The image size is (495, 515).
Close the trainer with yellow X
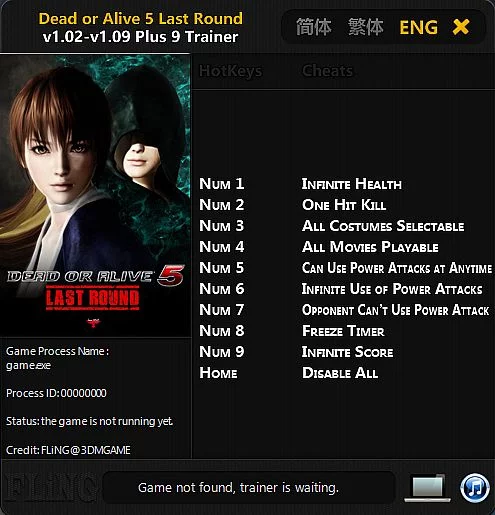pos(461,27)
